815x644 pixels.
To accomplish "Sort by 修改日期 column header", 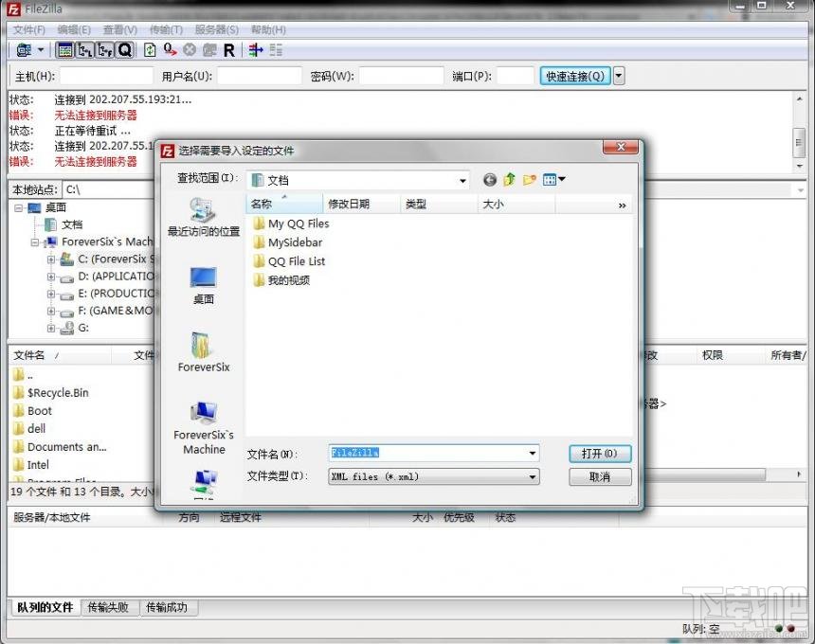I will (362, 205).
